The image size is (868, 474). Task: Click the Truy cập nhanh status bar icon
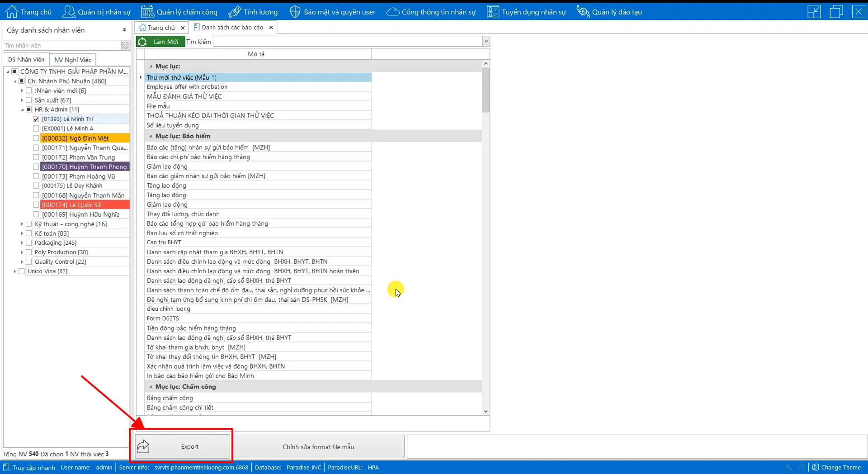click(6, 467)
